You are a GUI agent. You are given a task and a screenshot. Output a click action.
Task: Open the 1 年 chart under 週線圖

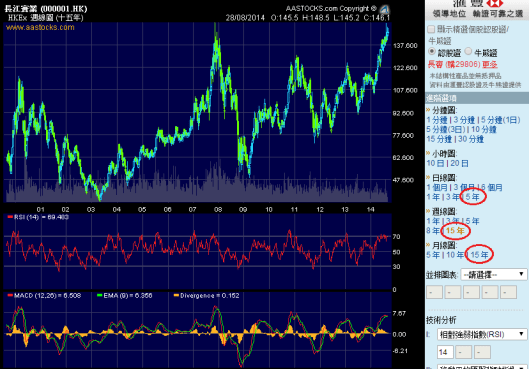click(433, 221)
